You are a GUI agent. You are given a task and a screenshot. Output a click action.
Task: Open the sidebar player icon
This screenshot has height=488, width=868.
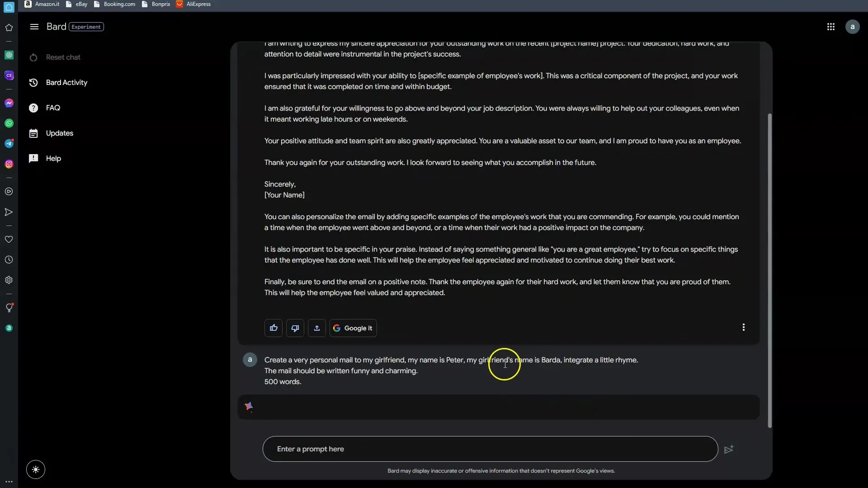point(9,192)
